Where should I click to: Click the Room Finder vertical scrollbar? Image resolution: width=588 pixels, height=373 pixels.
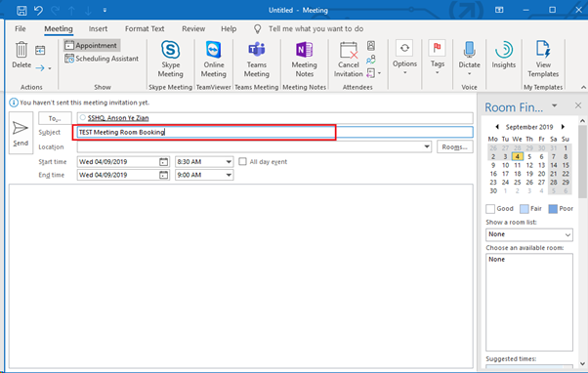tap(582, 161)
